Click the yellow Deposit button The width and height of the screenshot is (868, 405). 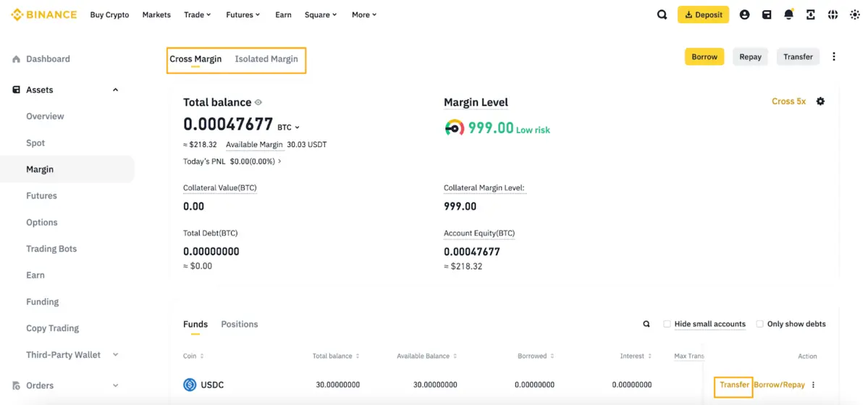pos(703,14)
